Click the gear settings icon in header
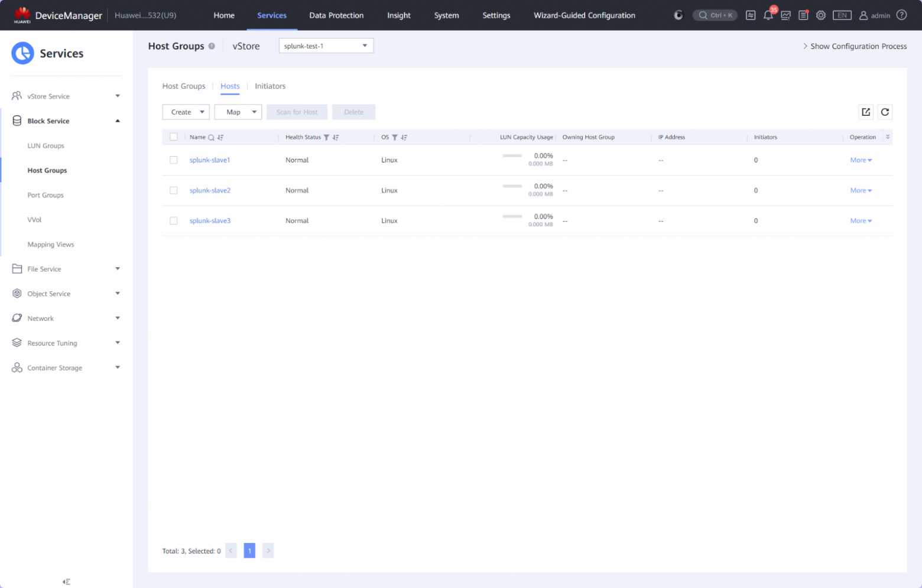Image resolution: width=922 pixels, height=588 pixels. point(821,15)
